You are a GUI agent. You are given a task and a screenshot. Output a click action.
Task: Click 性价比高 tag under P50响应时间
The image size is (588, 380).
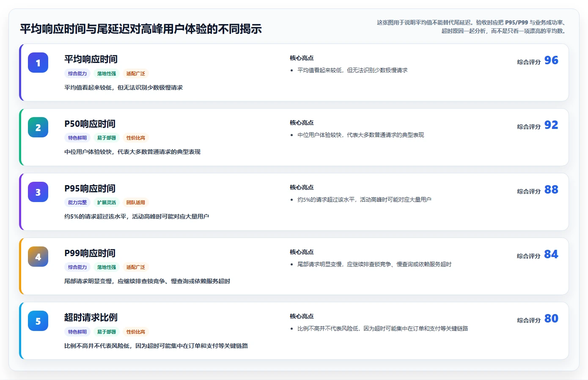(x=136, y=138)
